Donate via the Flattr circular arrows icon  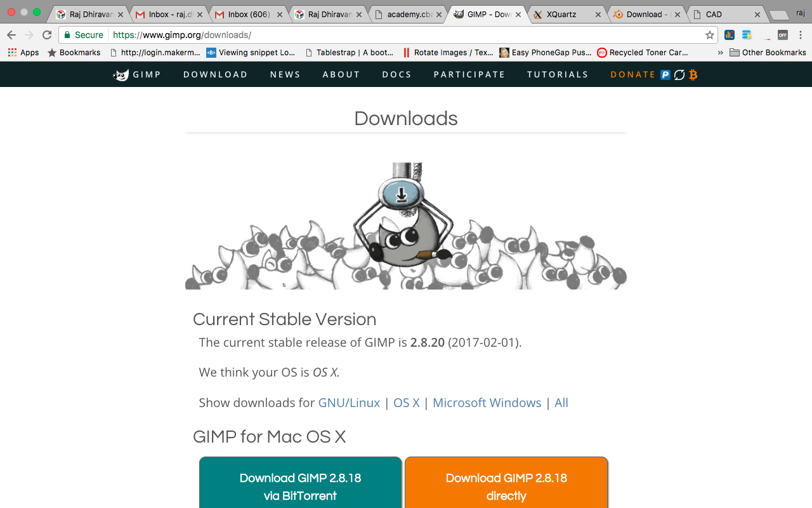679,75
